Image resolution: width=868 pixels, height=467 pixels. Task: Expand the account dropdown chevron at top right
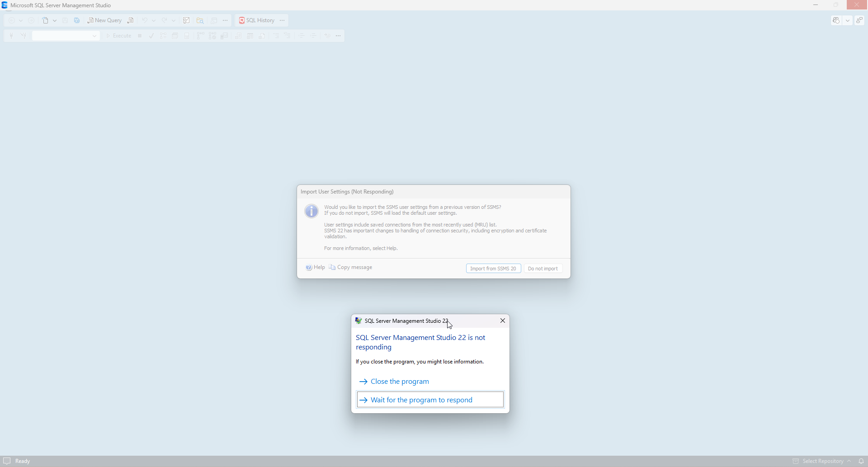click(848, 20)
